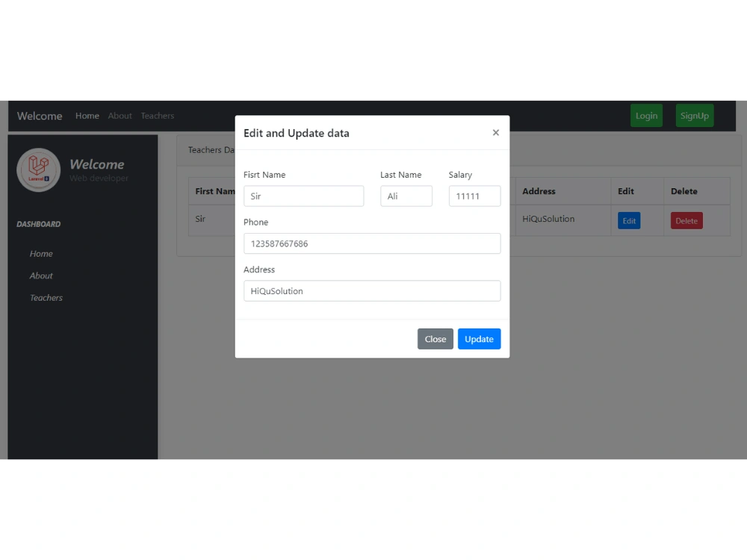
Task: Click the X to dismiss the modal
Action: (x=495, y=132)
